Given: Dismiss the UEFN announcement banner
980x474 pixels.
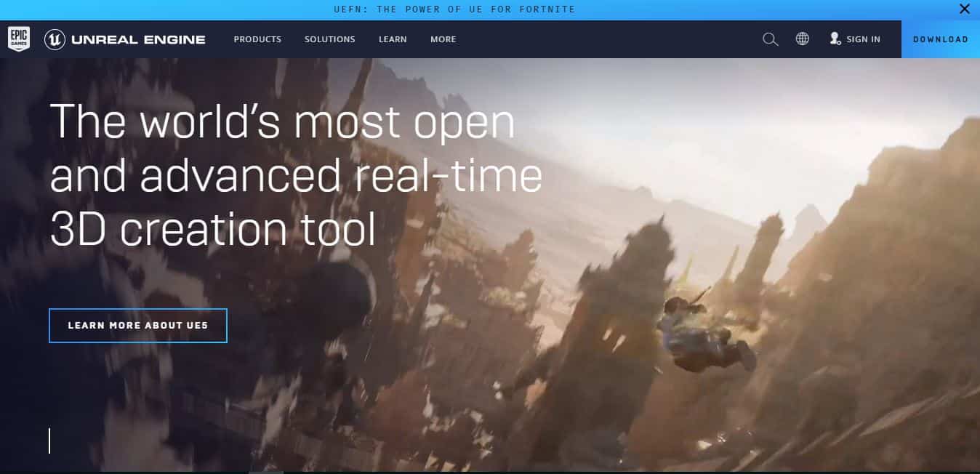Looking at the screenshot, I should [964, 9].
